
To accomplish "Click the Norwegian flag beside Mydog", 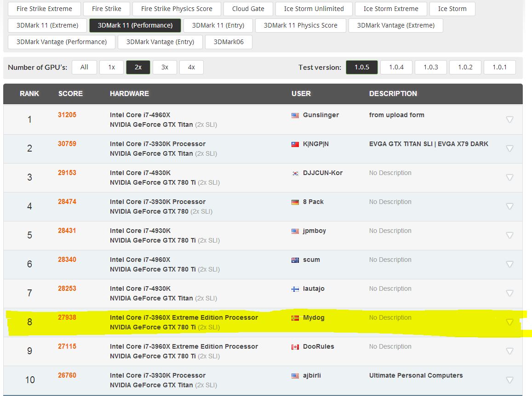I will pyautogui.click(x=295, y=318).
